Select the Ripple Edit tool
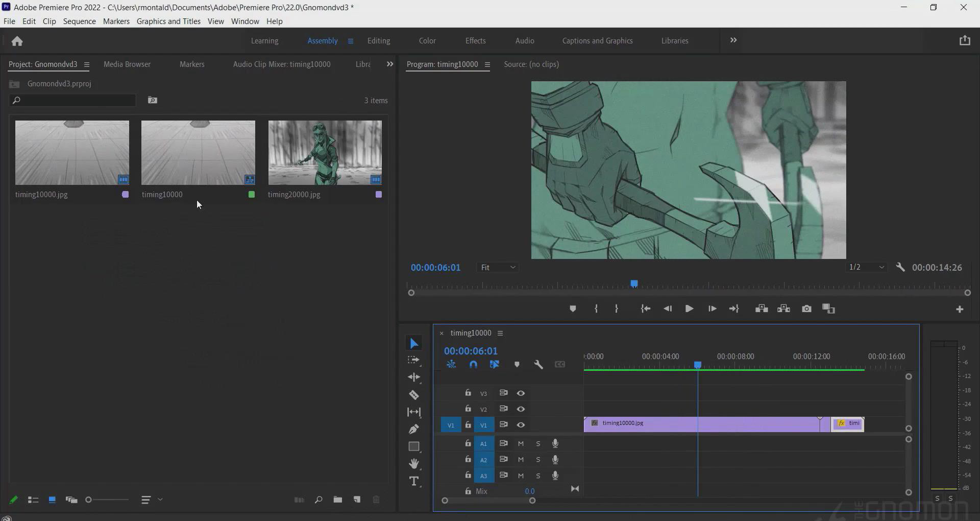 [x=414, y=377]
